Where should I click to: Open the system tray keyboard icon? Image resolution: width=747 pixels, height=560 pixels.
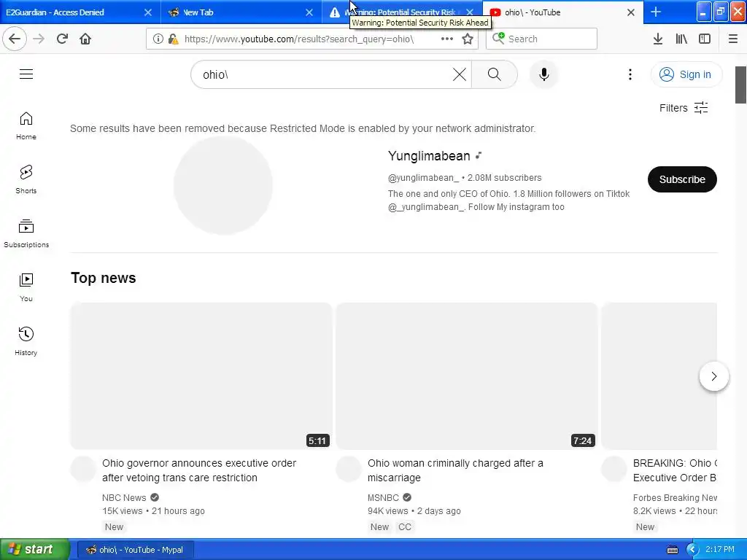672,550
